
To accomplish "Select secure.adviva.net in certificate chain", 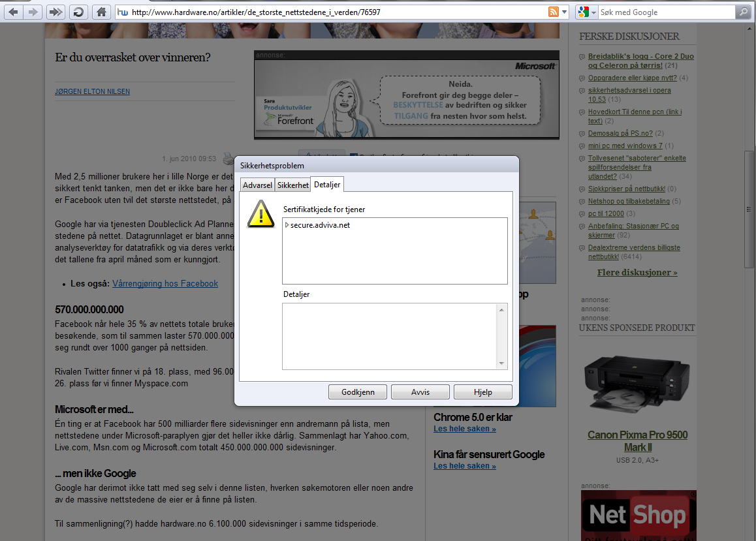I will pyautogui.click(x=320, y=225).
